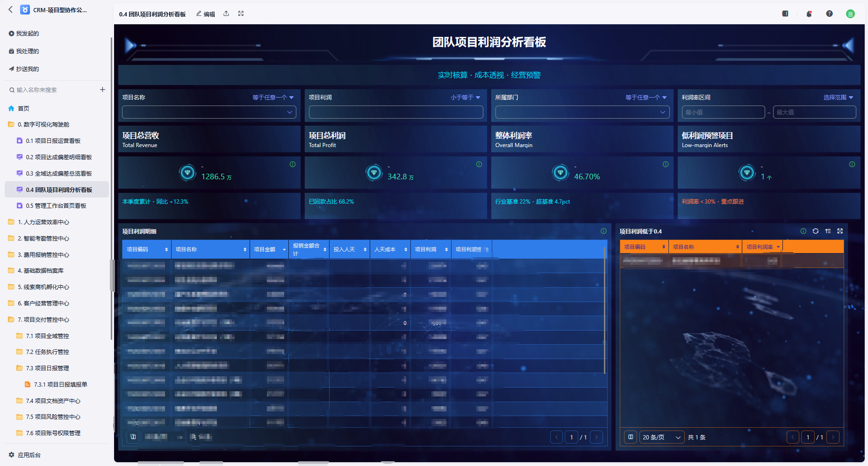Open the 20 条/页 page size dropdown

coord(662,437)
